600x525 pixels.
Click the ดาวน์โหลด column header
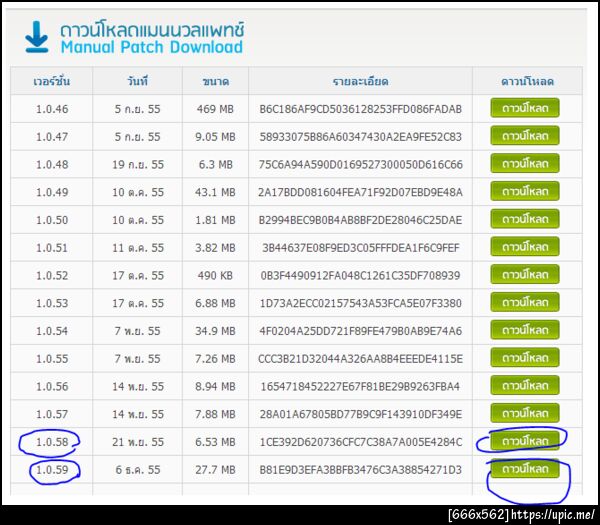pos(527,81)
